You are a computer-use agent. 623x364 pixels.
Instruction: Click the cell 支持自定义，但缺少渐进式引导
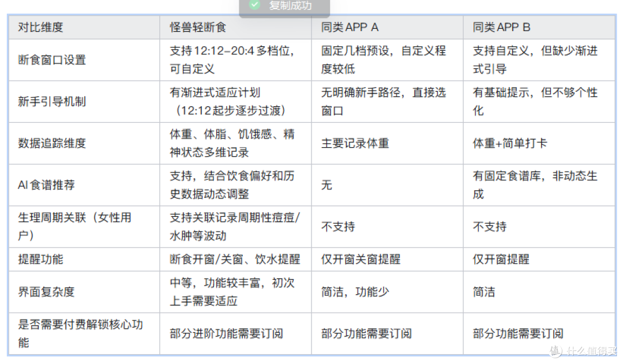point(539,60)
